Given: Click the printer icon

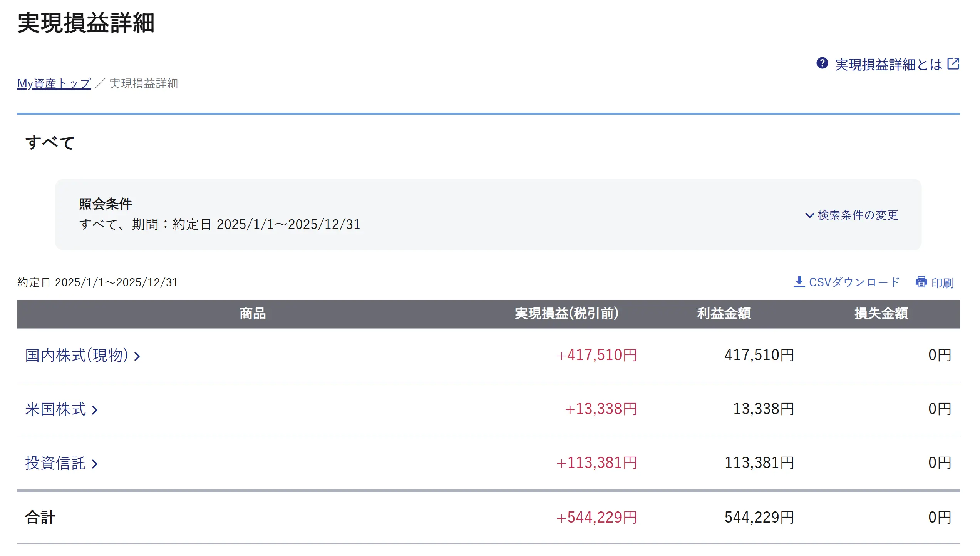Looking at the screenshot, I should (x=921, y=282).
